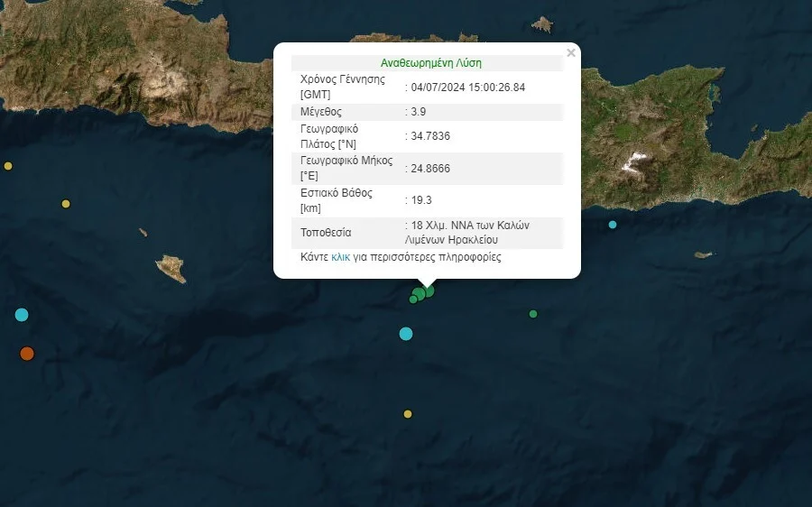Close the earthquake info popup

(x=570, y=53)
